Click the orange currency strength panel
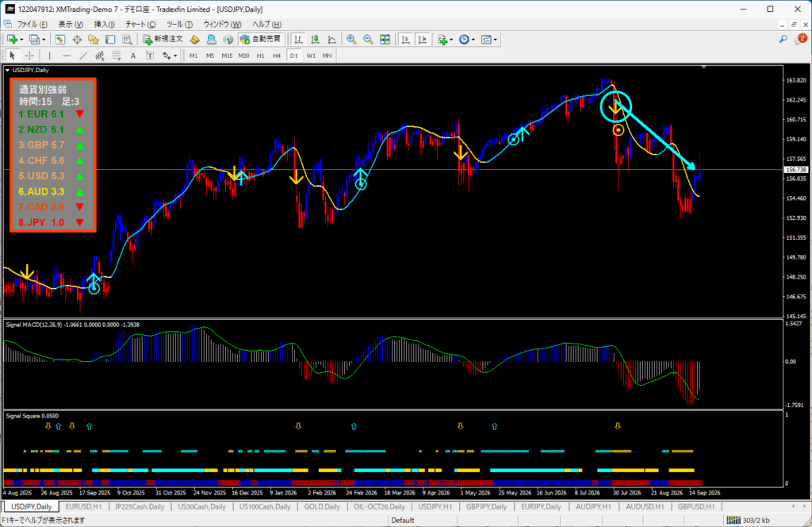This screenshot has width=812, height=527. click(x=53, y=155)
